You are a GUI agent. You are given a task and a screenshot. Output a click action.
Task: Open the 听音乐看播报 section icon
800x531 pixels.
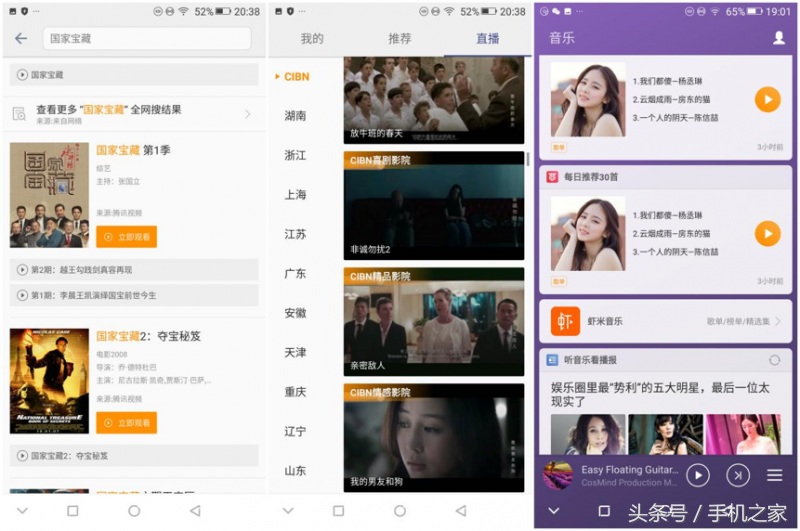tap(552, 360)
